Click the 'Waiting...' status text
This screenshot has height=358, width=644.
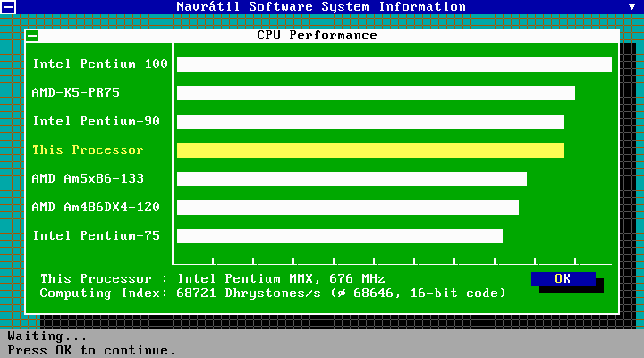coord(47,337)
